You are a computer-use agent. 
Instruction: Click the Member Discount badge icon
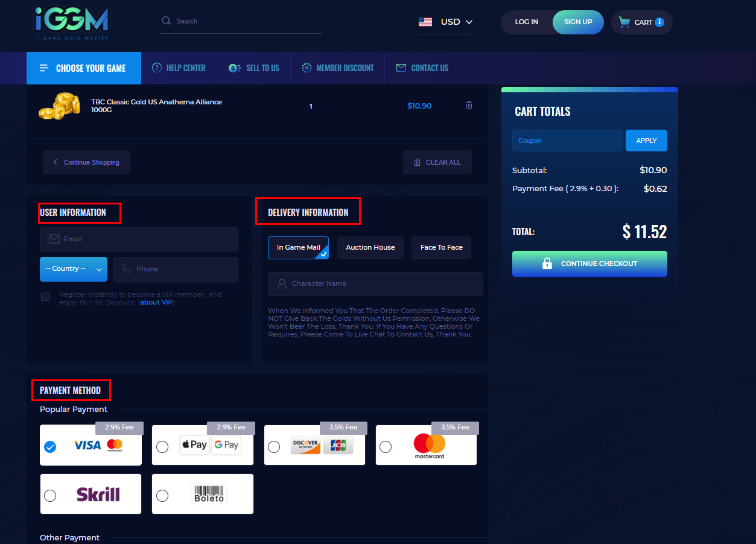[307, 68]
